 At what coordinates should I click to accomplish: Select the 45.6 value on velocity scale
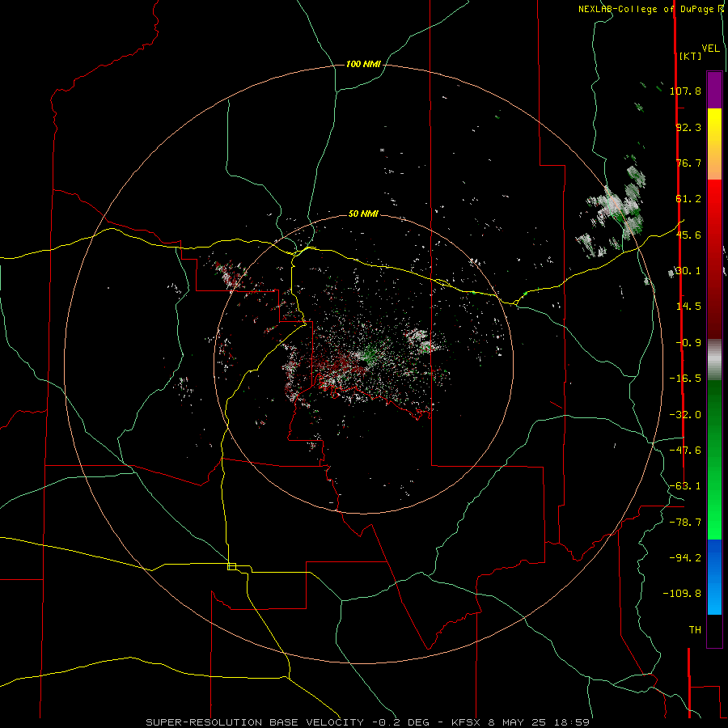pyautogui.click(x=688, y=235)
